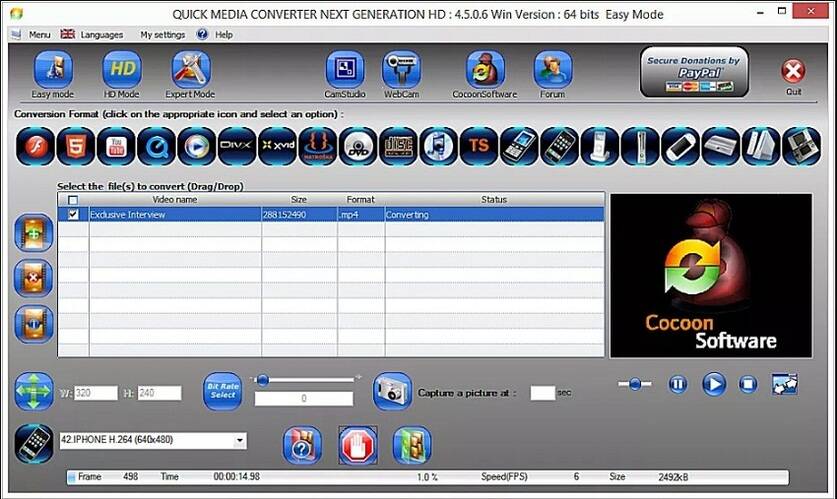Image resolution: width=837 pixels, height=499 pixels.
Task: Click the help question-mark film icon
Action: point(302,445)
